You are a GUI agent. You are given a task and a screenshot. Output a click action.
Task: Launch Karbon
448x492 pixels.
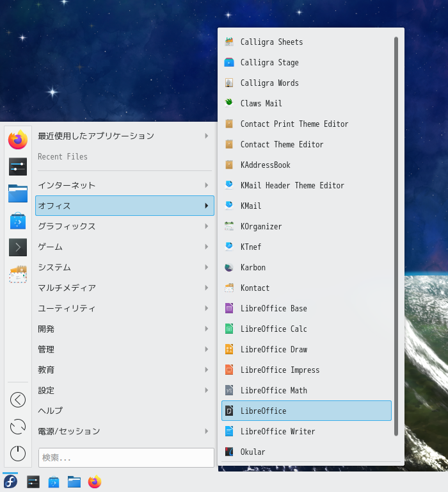(x=307, y=267)
